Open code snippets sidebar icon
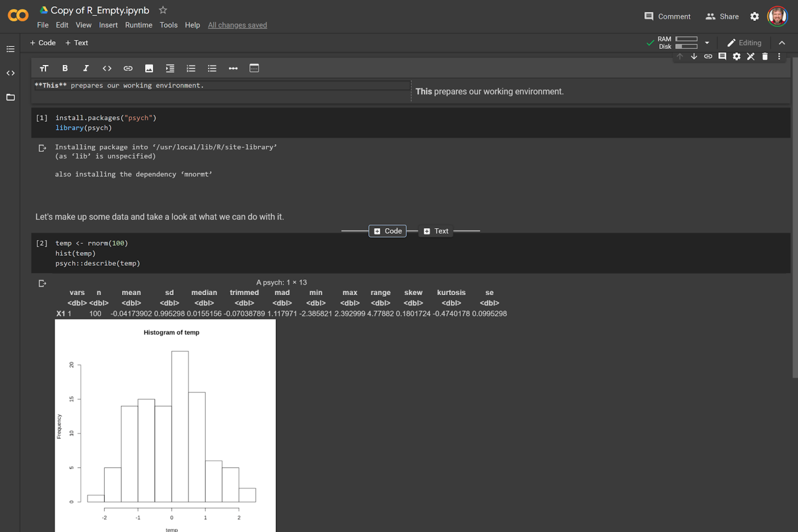Screen dimensions: 798x532 click(11, 73)
